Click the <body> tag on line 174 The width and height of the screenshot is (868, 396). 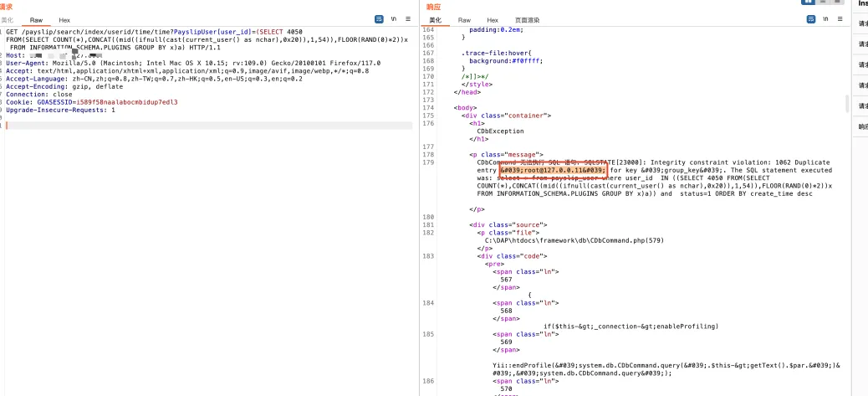pyautogui.click(x=466, y=107)
